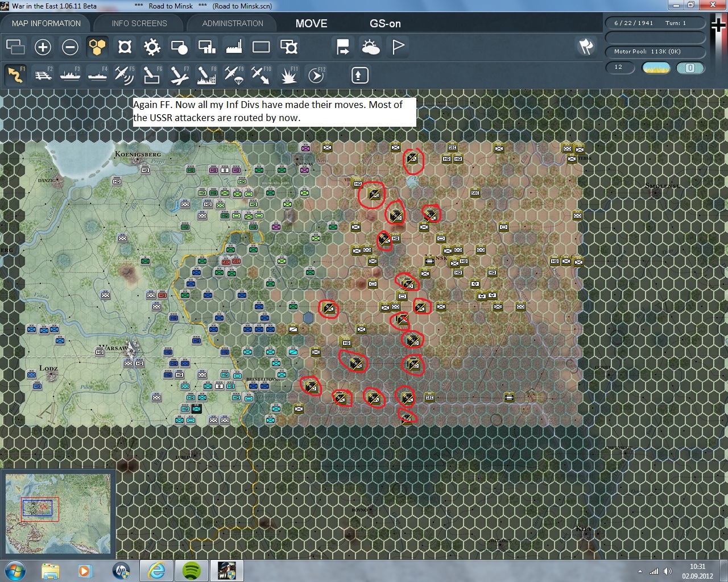Click the wheat field weather swatch
The width and height of the screenshot is (728, 582).
656,68
